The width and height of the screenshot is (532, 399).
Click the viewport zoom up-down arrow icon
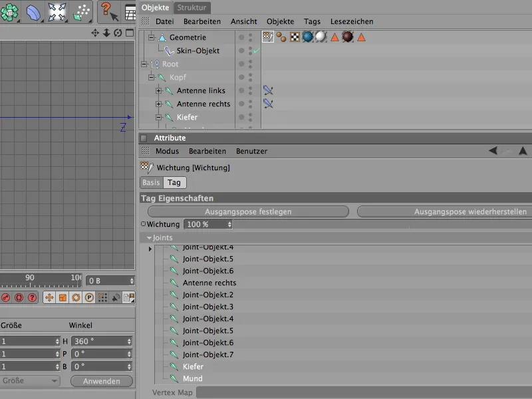[x=106, y=33]
